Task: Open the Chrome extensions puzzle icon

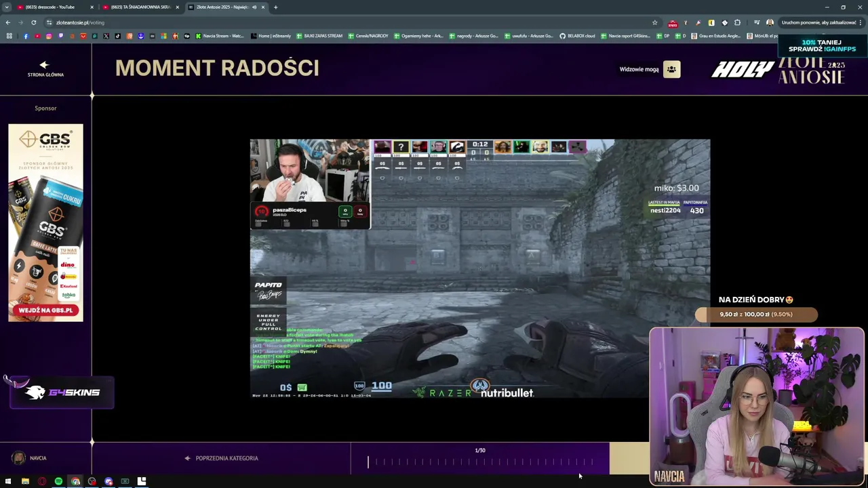Action: [x=737, y=22]
